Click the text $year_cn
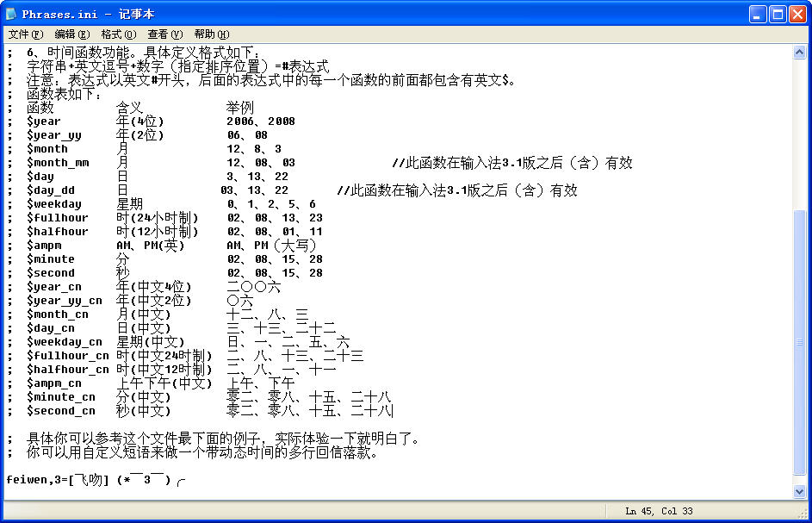Image resolution: width=812 pixels, height=523 pixels. 54,287
